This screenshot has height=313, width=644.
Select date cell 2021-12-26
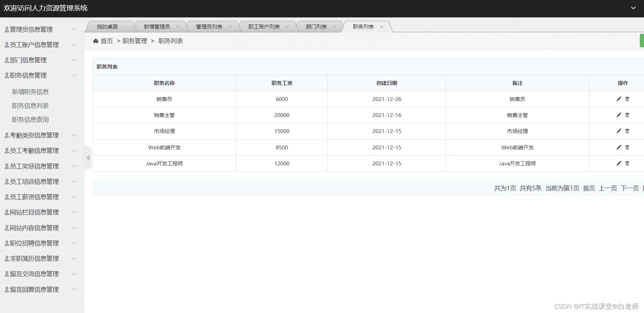[387, 99]
